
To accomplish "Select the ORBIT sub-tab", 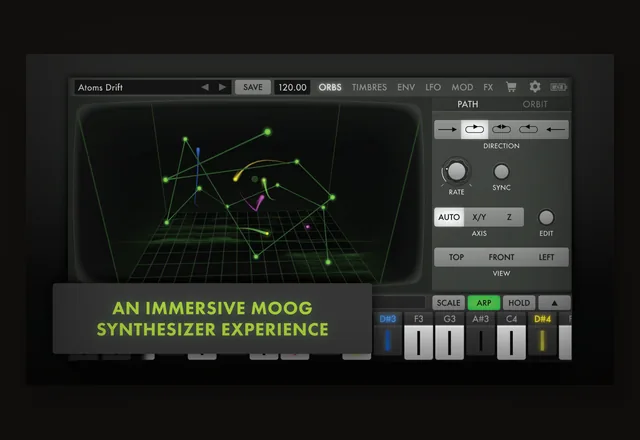I will pos(535,104).
